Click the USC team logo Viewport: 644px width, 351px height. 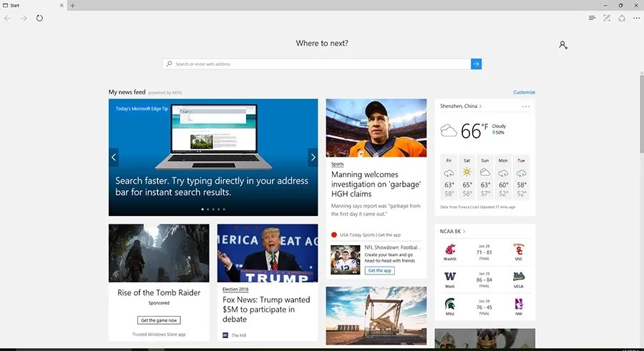point(519,249)
